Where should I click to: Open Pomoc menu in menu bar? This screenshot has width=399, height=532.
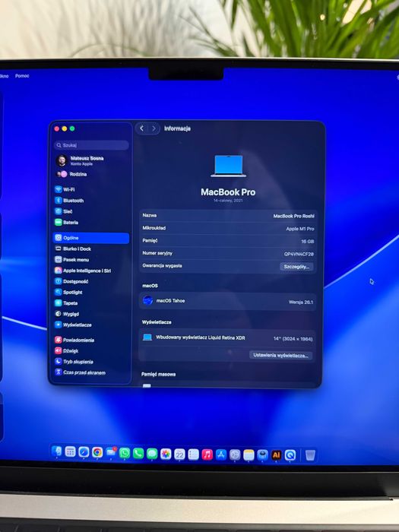point(22,76)
